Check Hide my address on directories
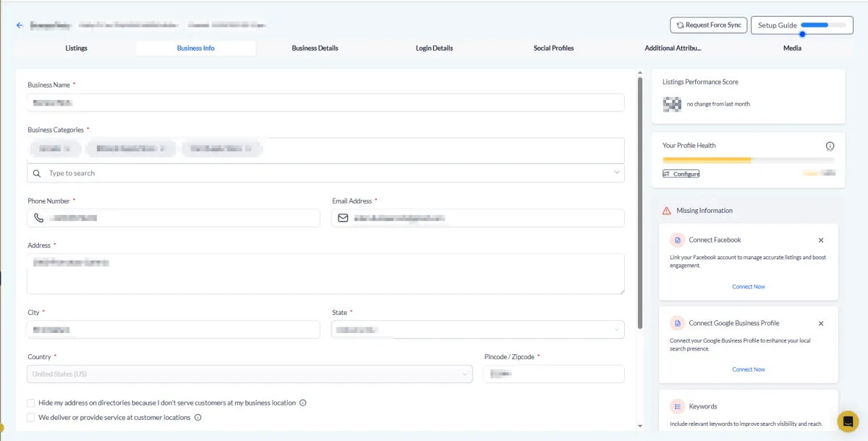 pyautogui.click(x=31, y=403)
